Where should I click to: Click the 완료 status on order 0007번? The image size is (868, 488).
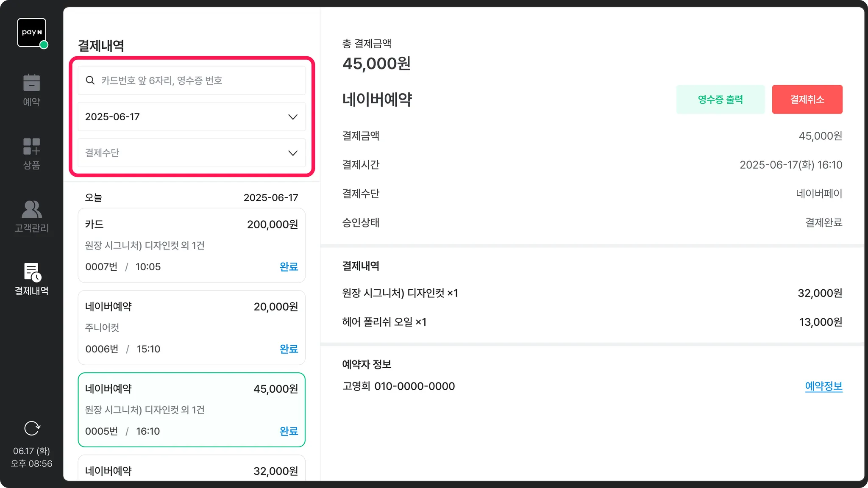289,267
